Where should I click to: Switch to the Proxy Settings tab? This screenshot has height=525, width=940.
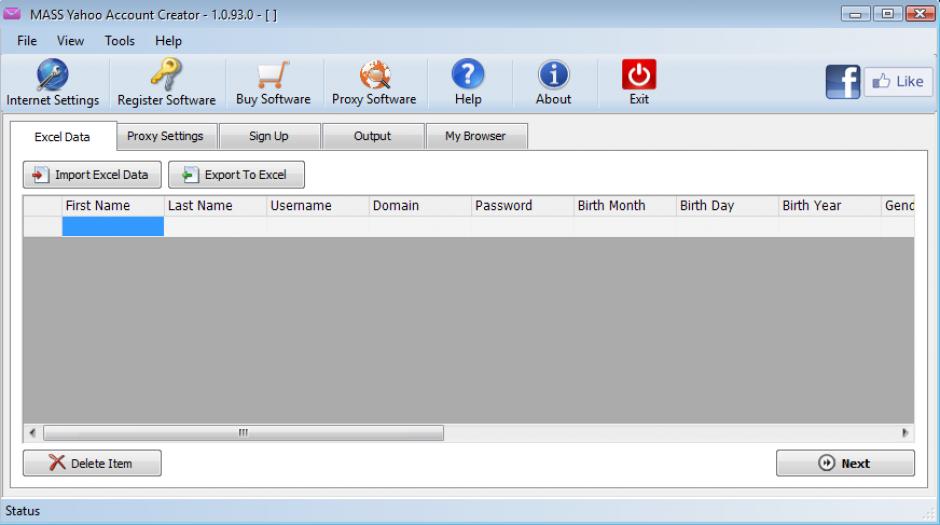(x=165, y=136)
